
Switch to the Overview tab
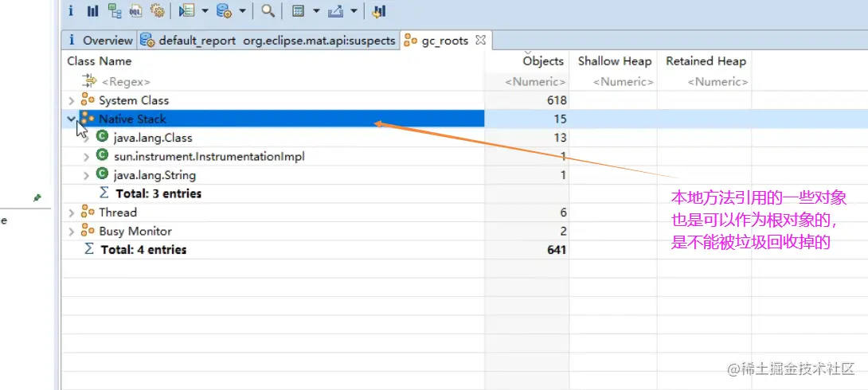pyautogui.click(x=101, y=41)
